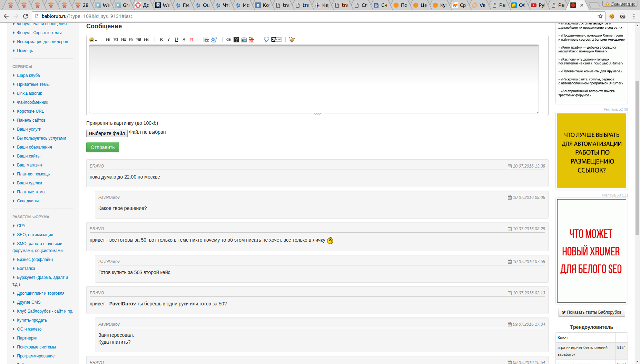Open 'Помощь' sidebar link
This screenshot has height=364, width=640.
click(x=25, y=51)
